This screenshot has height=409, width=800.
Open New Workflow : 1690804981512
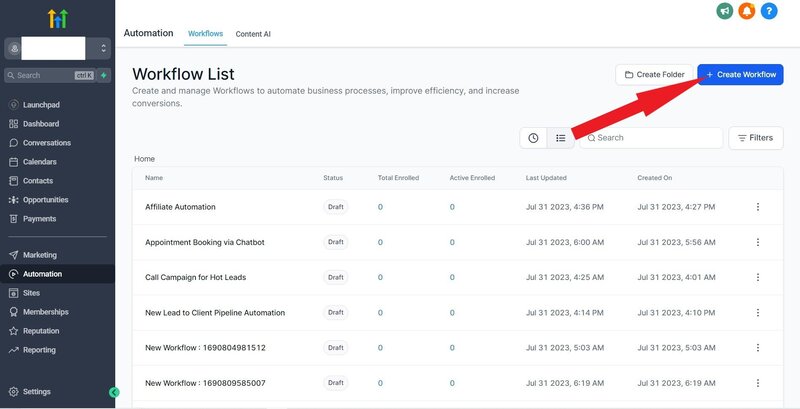click(x=205, y=348)
